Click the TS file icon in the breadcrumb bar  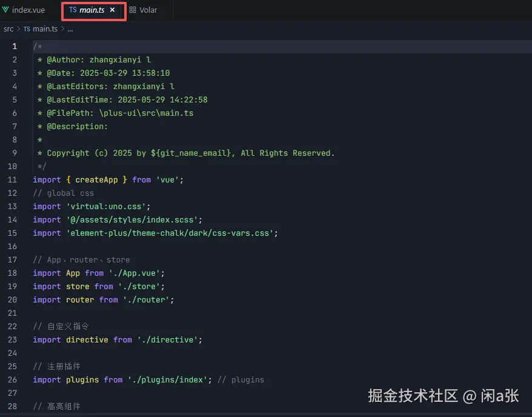coord(27,28)
